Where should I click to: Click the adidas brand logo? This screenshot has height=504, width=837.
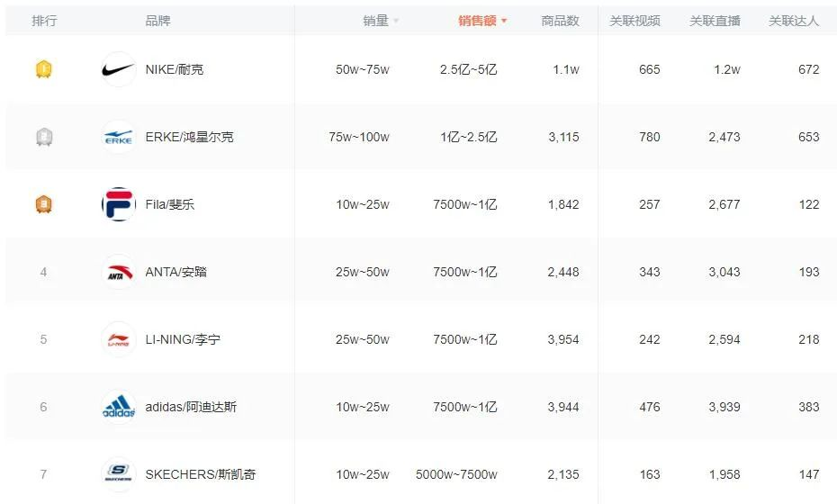(119, 408)
